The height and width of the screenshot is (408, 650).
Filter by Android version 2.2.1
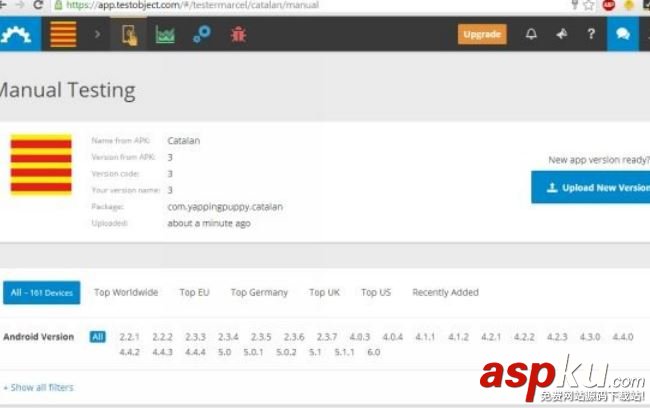(129, 337)
